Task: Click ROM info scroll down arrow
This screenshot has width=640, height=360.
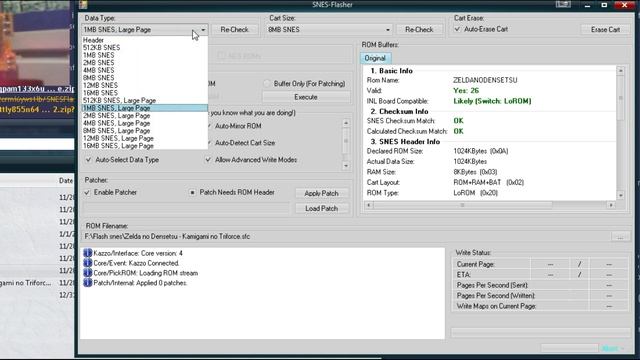Action: click(621, 196)
